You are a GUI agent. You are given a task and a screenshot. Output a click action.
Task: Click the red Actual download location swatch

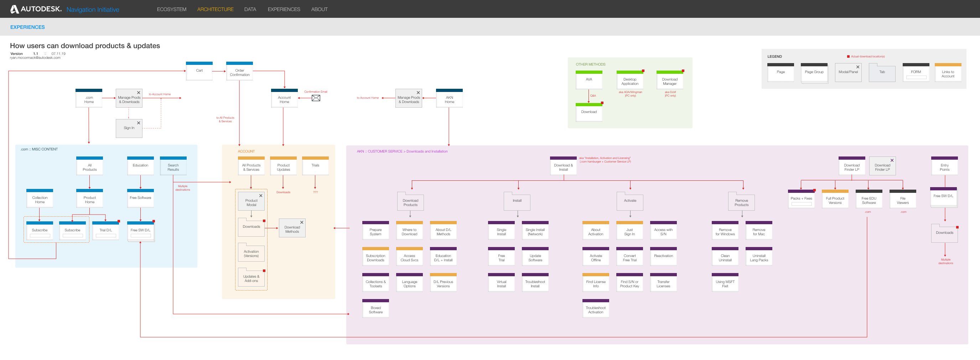pos(848,56)
